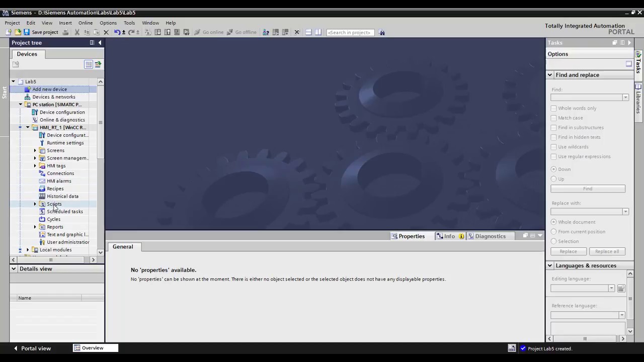
Task: Split the editor space vertically
Action: (318, 32)
